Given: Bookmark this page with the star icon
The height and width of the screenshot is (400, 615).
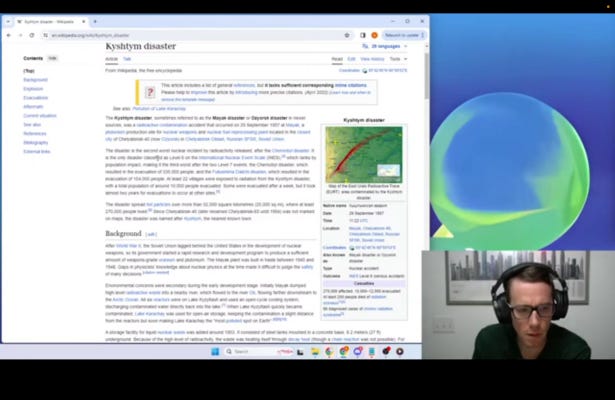Looking at the screenshot, I should (347, 35).
